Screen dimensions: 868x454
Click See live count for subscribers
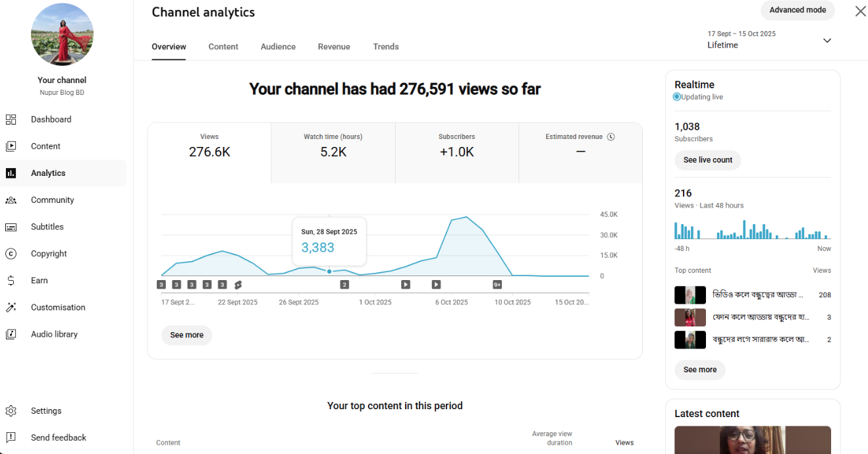tap(707, 160)
